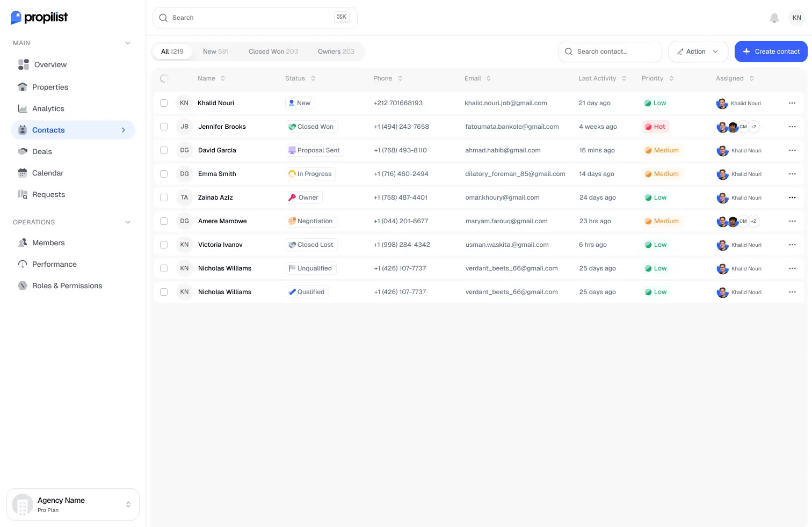Open Roles & Permissions page
812x527 pixels.
click(x=67, y=286)
